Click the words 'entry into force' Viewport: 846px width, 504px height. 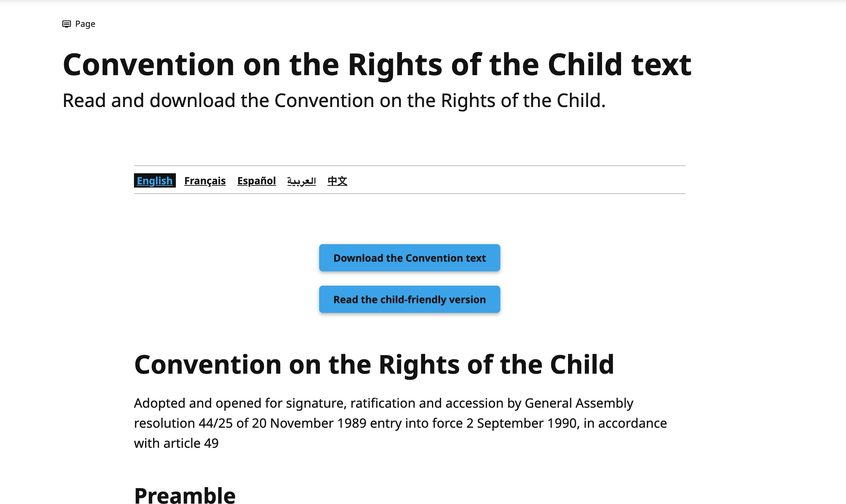pos(417,423)
